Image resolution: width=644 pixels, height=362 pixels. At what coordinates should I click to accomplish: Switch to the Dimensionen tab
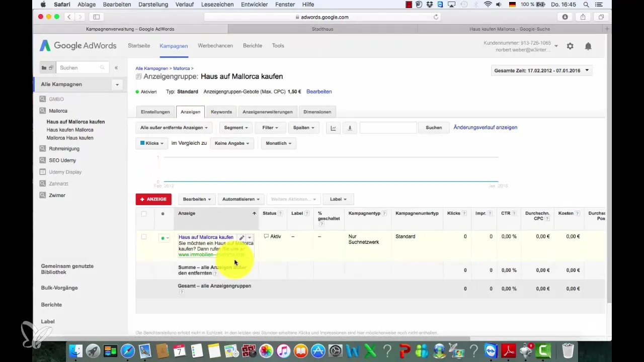[x=317, y=112]
